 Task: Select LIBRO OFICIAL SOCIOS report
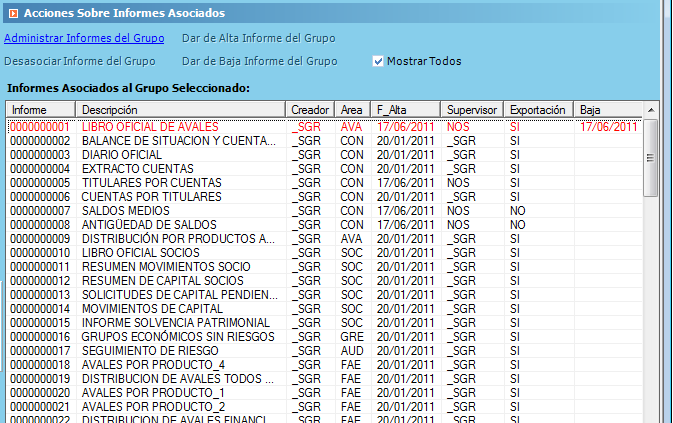pos(324,253)
